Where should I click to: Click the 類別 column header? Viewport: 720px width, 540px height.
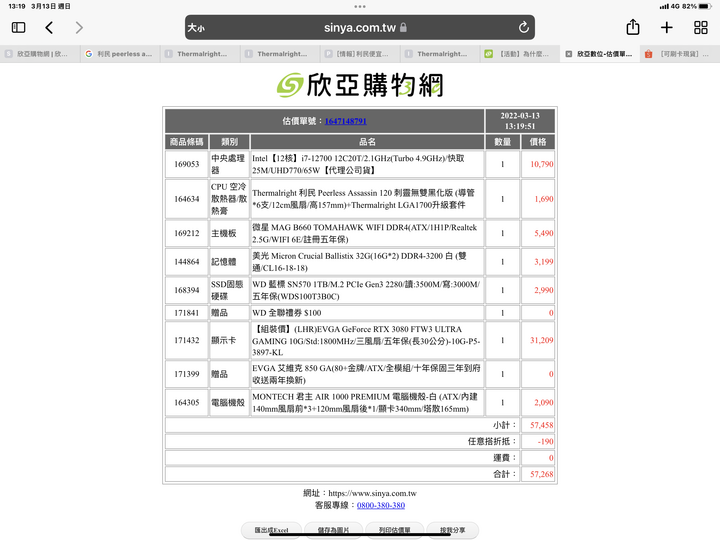click(x=229, y=142)
